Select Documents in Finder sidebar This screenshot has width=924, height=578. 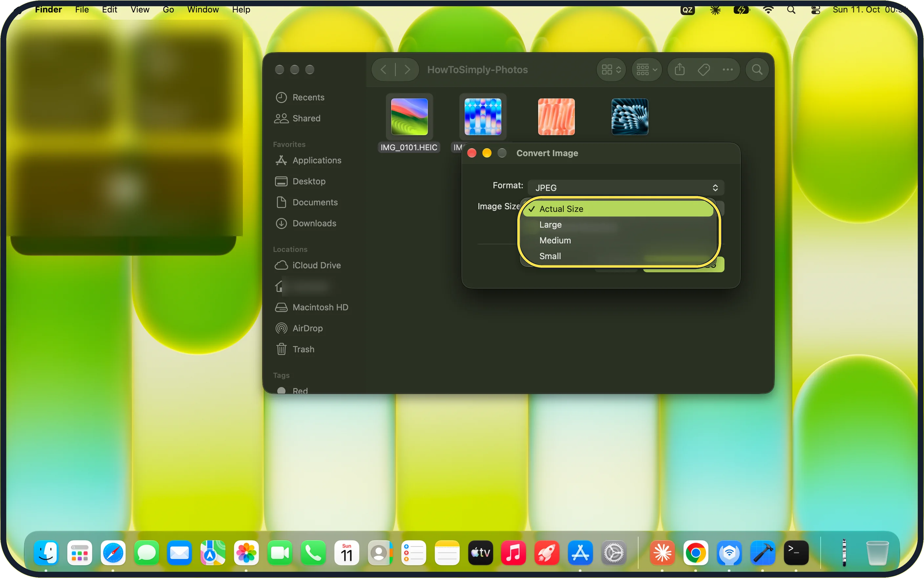pos(306,203)
